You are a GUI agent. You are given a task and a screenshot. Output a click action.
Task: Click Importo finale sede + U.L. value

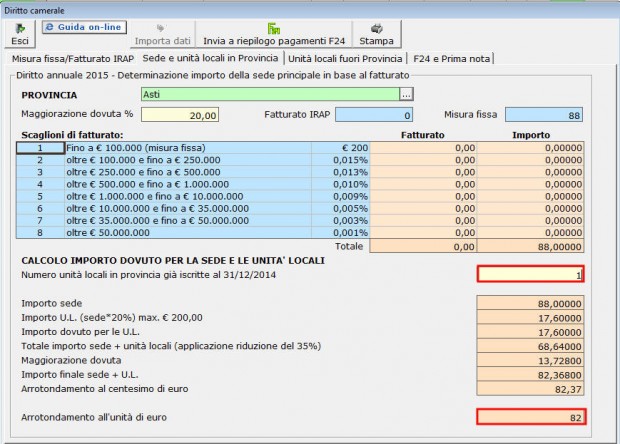(x=530, y=375)
